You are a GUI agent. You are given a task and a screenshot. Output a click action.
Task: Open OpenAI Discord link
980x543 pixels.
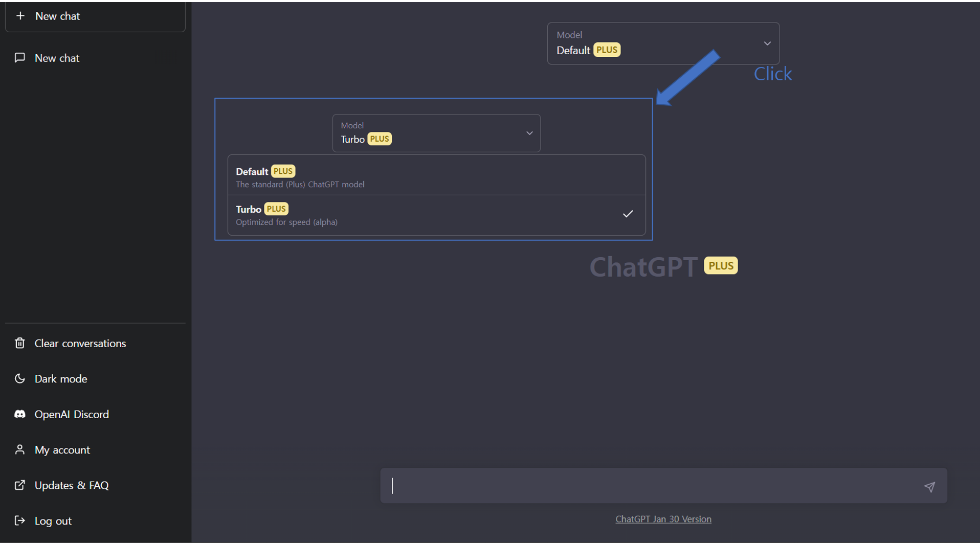(95, 414)
